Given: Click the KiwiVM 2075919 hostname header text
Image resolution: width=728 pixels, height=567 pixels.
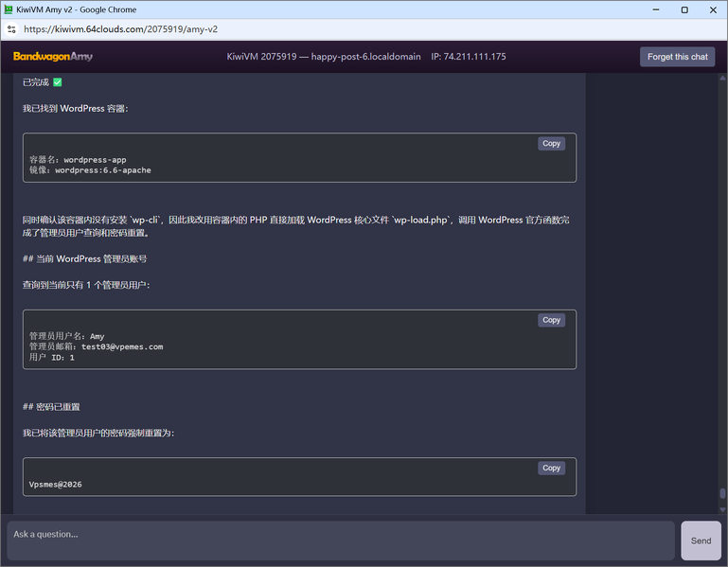Looking at the screenshot, I should coord(324,57).
